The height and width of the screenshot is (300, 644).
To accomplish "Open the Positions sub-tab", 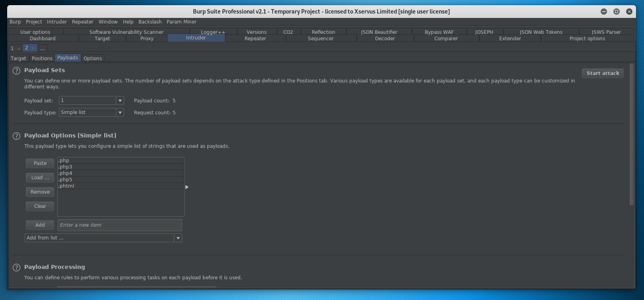I will coord(42,58).
